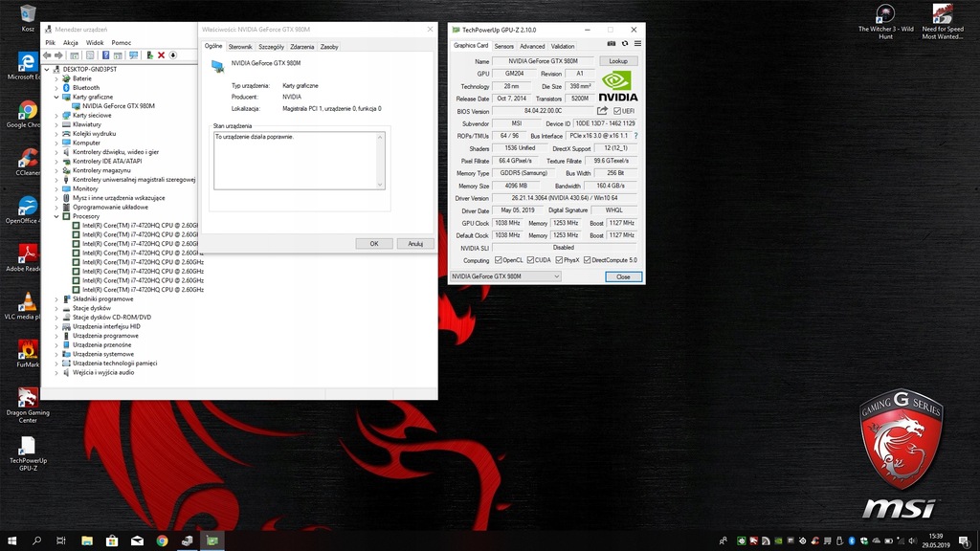The height and width of the screenshot is (551, 980).
Task: Click the update driver icon with green arrow
Action: pos(149,55)
